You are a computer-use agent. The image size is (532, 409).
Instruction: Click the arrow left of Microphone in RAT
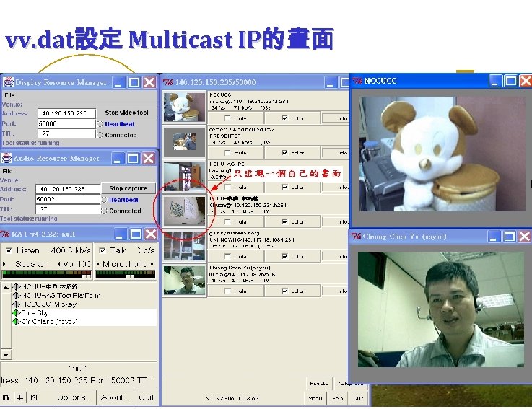click(x=98, y=264)
